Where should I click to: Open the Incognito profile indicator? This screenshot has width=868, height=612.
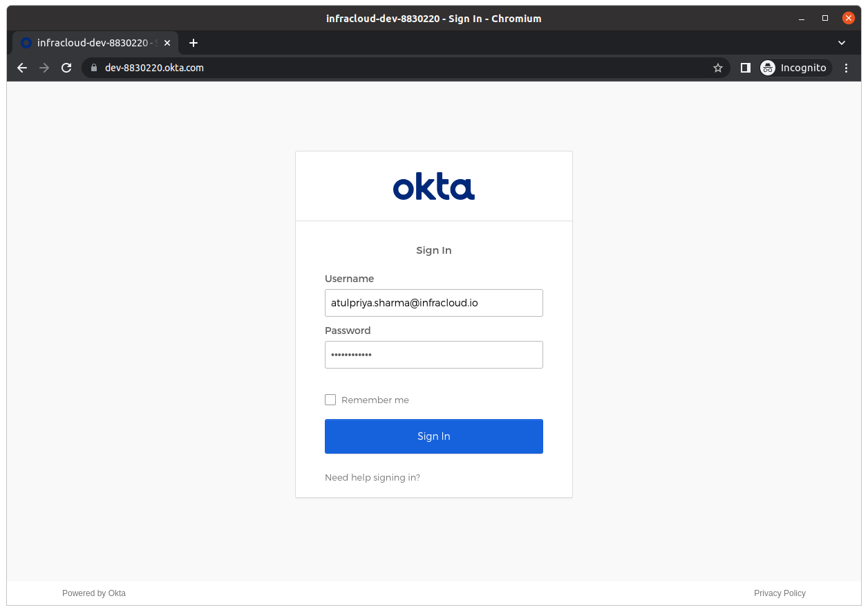pos(795,68)
